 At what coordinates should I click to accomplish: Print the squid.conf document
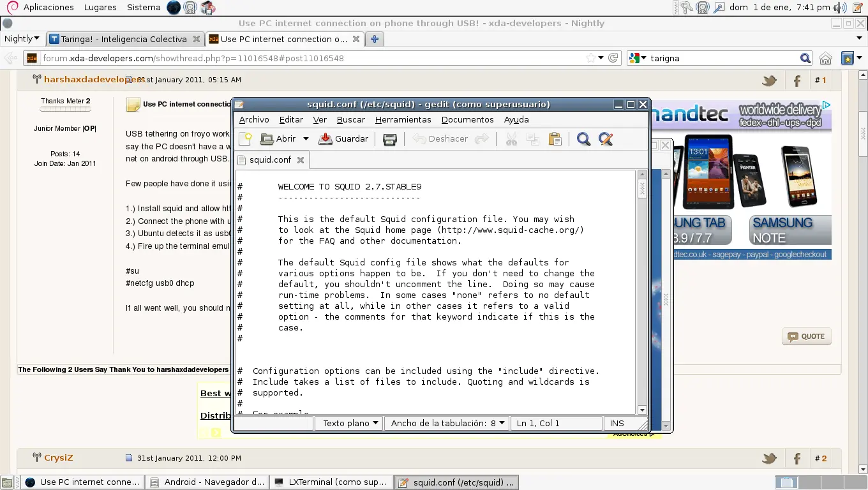point(390,139)
